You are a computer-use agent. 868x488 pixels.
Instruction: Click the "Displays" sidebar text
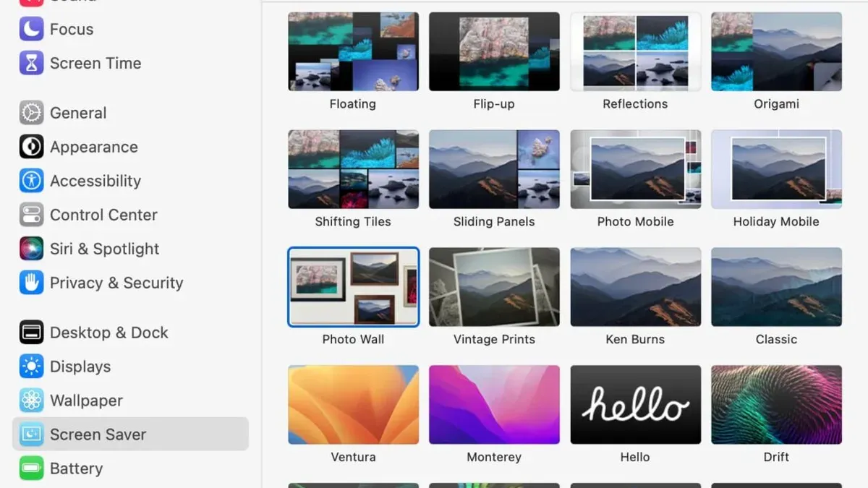pos(80,367)
